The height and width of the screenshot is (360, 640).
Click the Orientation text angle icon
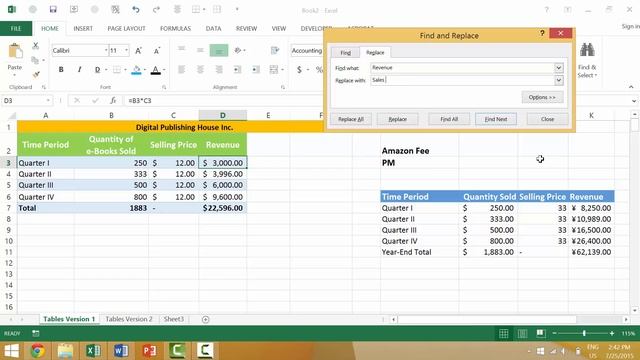(238, 50)
